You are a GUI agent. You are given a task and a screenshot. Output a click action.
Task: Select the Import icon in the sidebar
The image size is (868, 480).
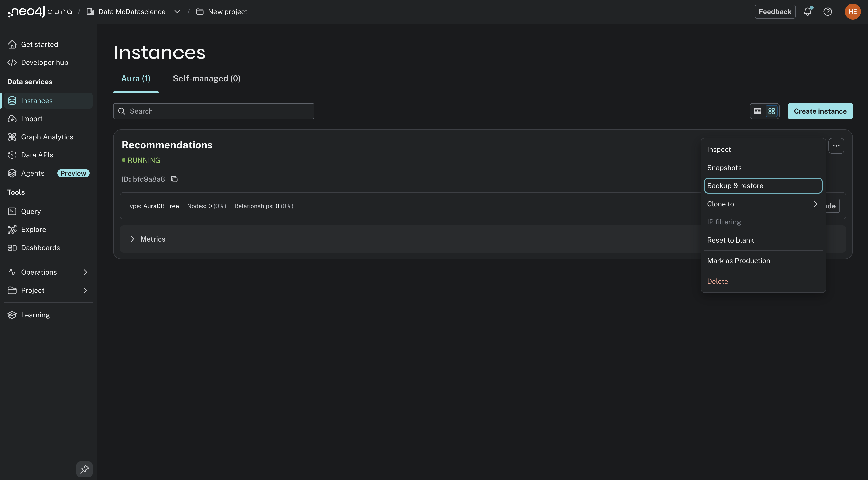point(31,119)
